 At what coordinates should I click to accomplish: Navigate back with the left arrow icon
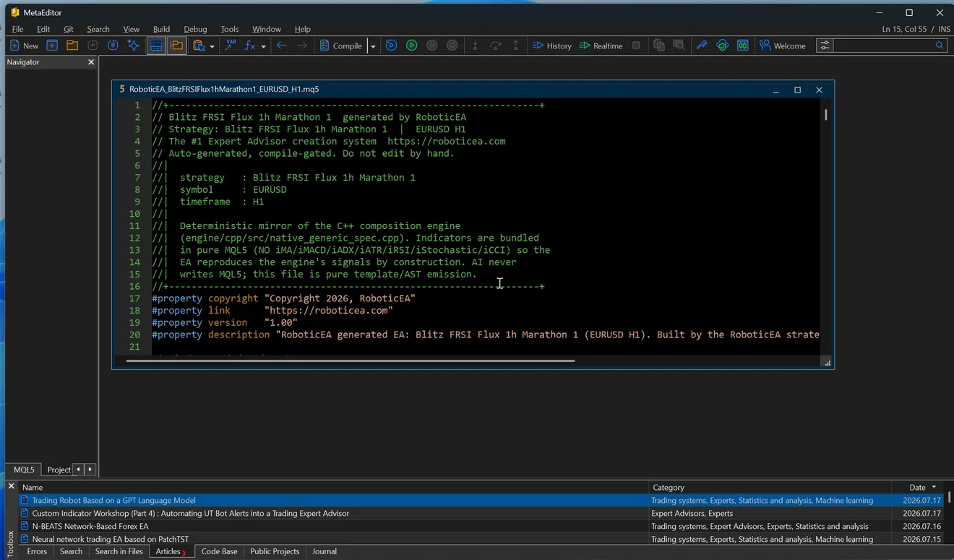(x=282, y=46)
